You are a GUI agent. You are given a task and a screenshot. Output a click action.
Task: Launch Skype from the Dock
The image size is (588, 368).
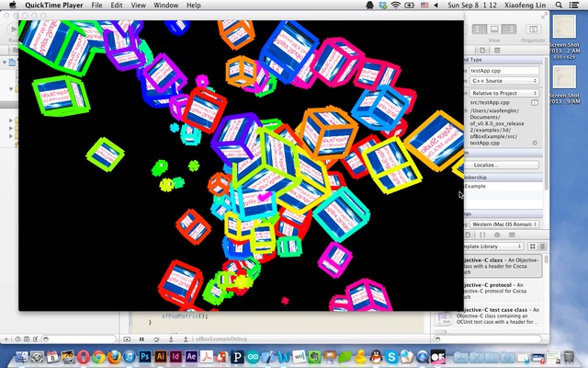[x=391, y=356]
